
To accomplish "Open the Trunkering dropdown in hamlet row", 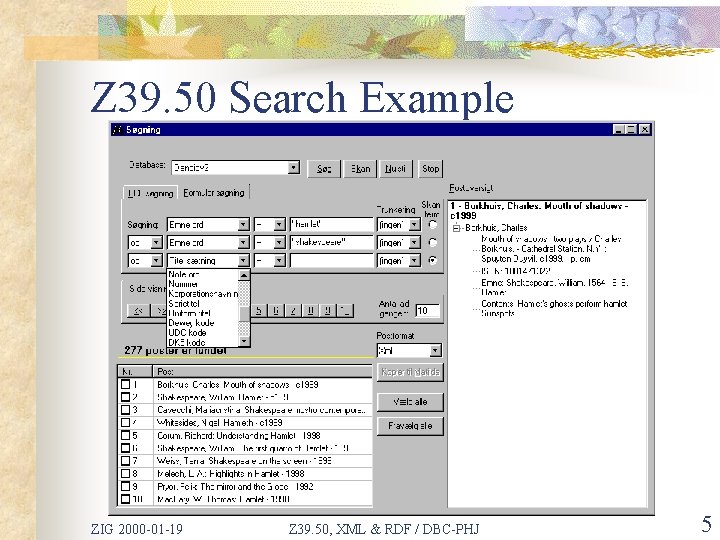I will pos(414,225).
